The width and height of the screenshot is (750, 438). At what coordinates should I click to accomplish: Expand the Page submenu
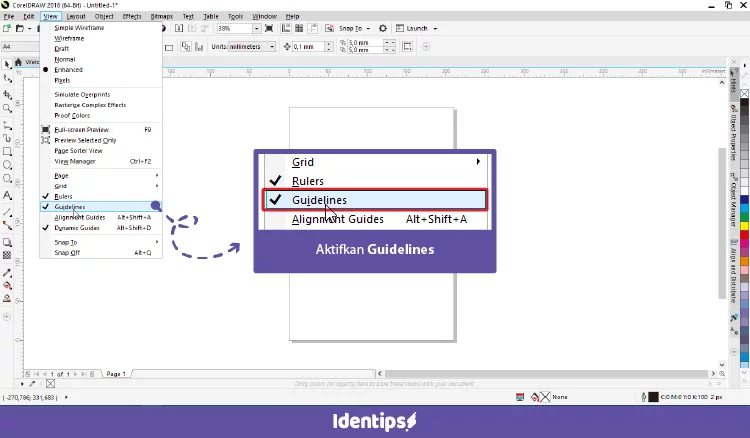(101, 175)
